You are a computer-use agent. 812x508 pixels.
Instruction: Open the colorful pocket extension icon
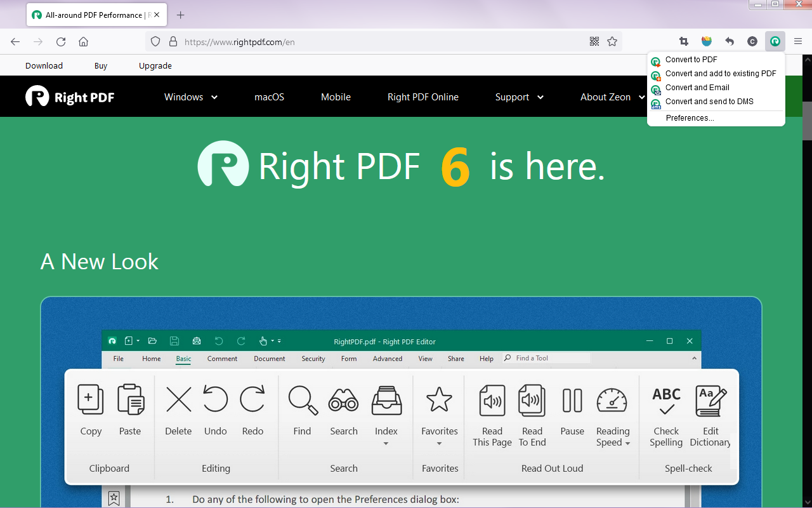click(707, 42)
